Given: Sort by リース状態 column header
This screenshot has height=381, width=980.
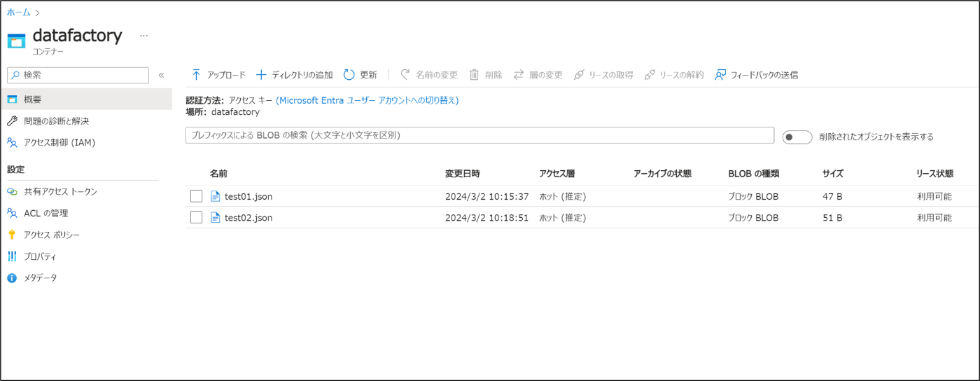Looking at the screenshot, I should pos(935,174).
